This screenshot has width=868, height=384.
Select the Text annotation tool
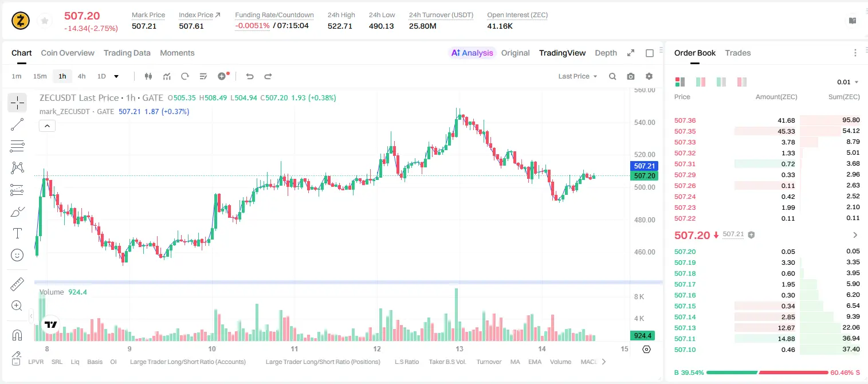tap(17, 233)
